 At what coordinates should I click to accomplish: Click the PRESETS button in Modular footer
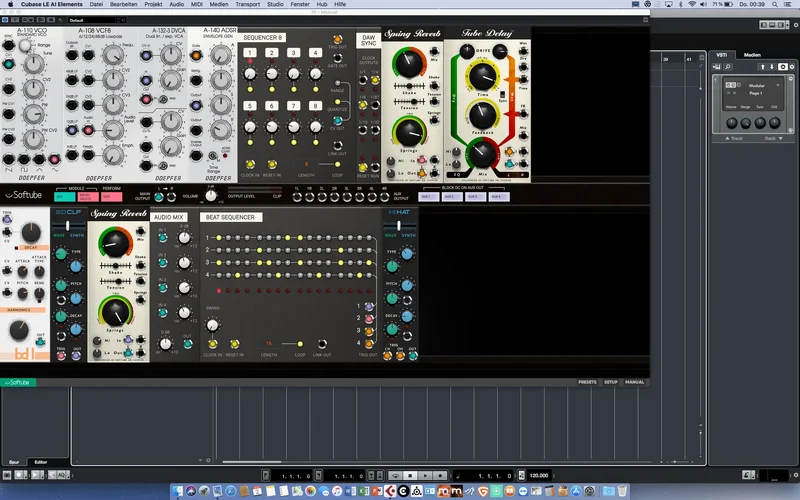pyautogui.click(x=587, y=382)
